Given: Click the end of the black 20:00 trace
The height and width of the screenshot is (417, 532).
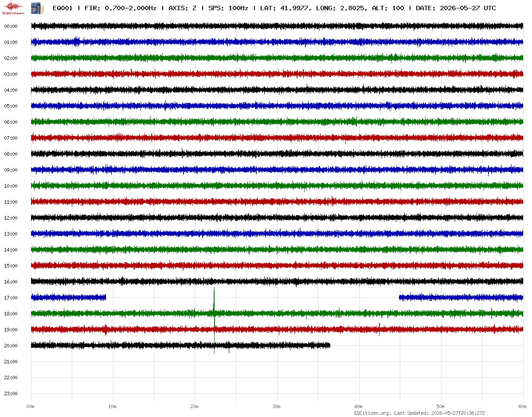Looking at the screenshot, I should coord(329,345).
